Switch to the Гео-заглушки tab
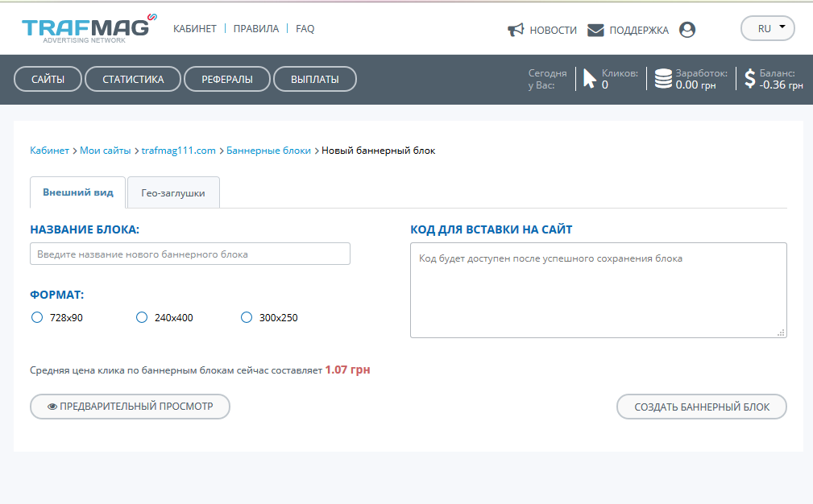The width and height of the screenshot is (813, 504). tap(173, 192)
